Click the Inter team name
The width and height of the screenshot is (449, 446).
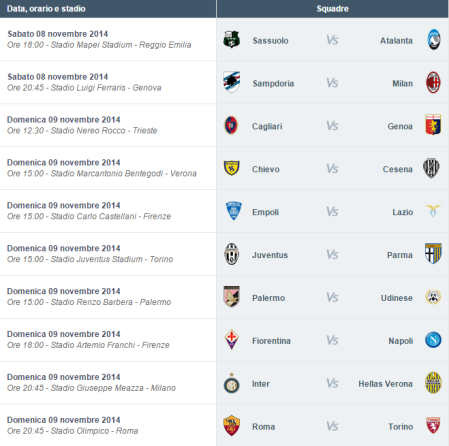point(261,384)
